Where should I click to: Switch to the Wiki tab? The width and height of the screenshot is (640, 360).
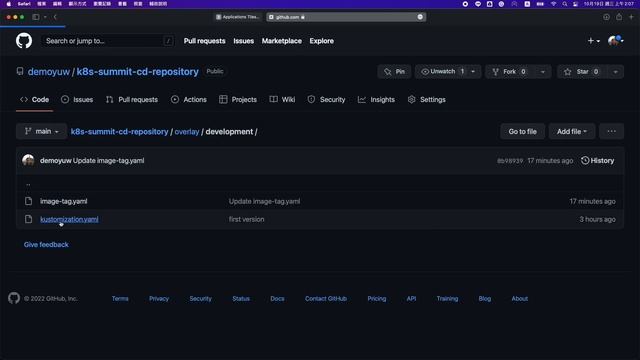pyautogui.click(x=282, y=100)
